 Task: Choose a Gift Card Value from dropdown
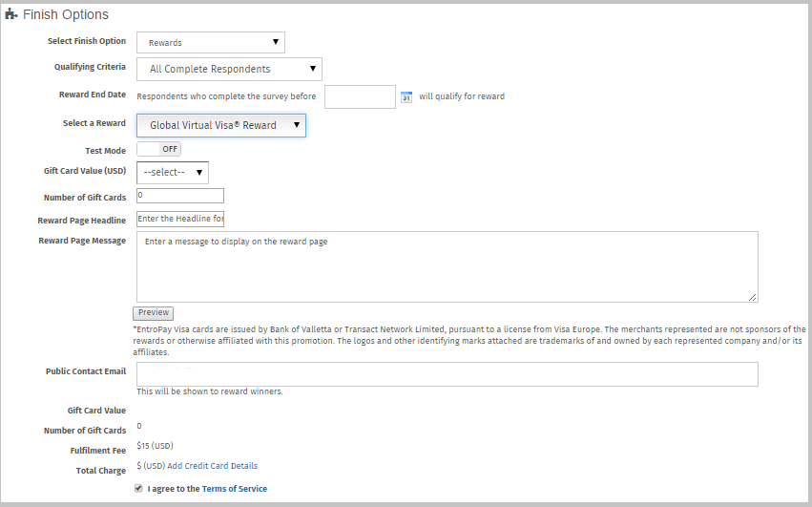tap(173, 173)
